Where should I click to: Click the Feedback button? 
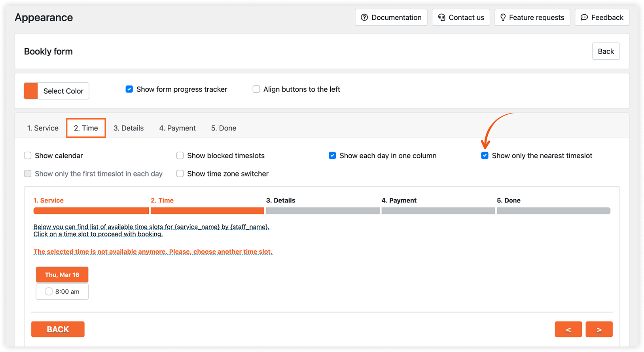pyautogui.click(x=602, y=17)
